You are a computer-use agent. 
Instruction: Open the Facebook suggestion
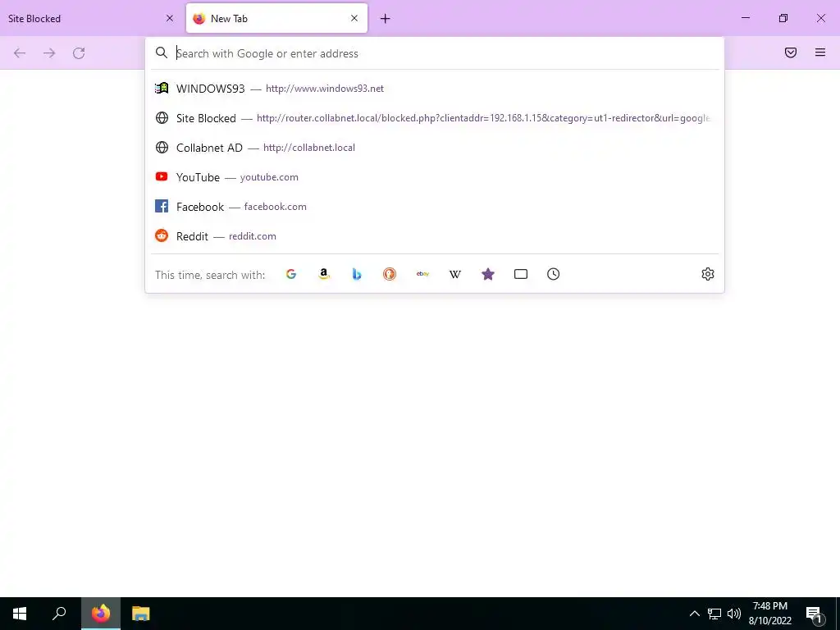pos(435,206)
